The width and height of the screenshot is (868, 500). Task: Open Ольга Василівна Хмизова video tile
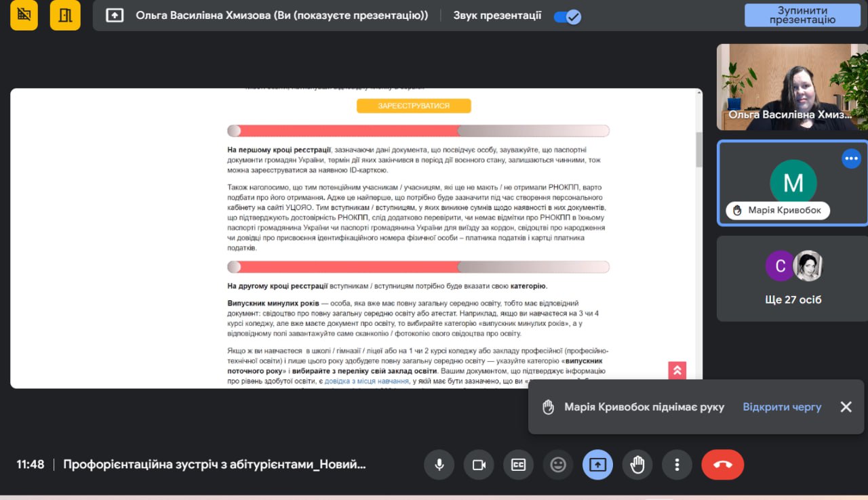(792, 87)
